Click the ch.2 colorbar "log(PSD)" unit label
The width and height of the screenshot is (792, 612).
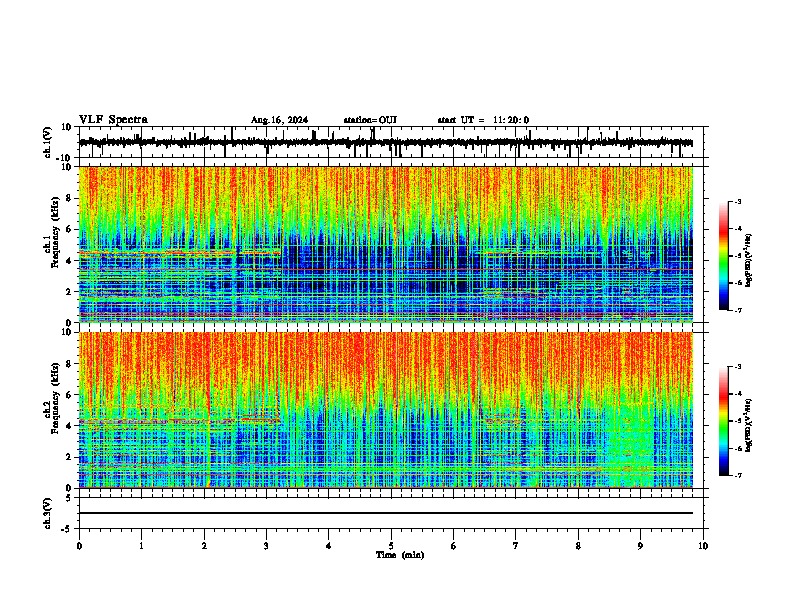coord(749,425)
